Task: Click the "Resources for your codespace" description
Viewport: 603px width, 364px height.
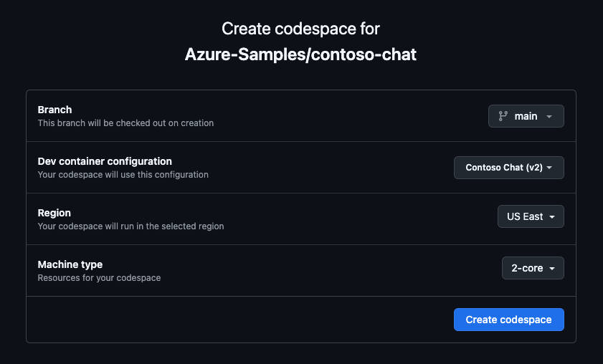Action: tap(99, 277)
